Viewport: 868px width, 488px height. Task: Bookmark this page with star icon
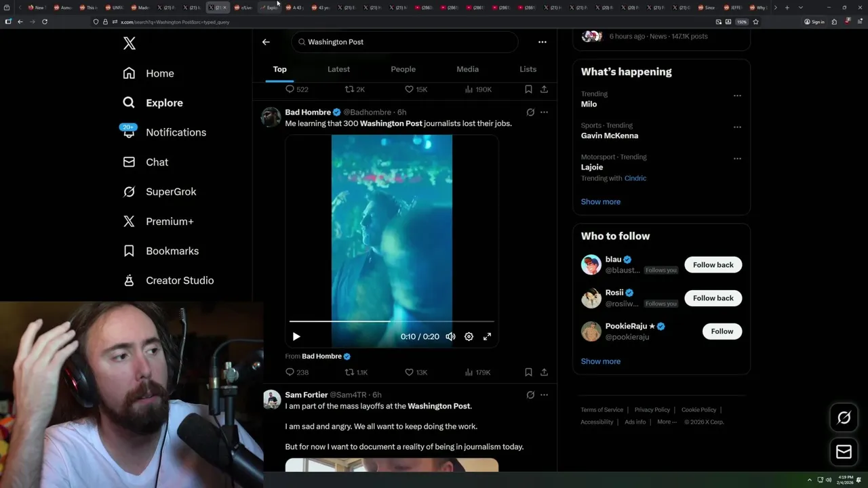pyautogui.click(x=755, y=22)
